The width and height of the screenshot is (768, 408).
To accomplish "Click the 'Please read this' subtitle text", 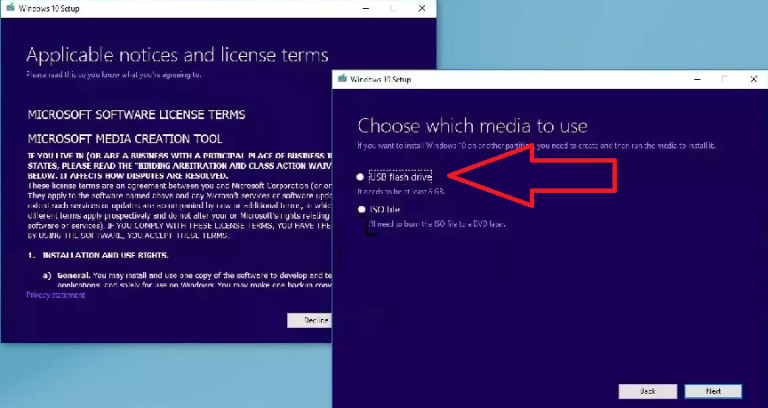I will pyautogui.click(x=114, y=75).
